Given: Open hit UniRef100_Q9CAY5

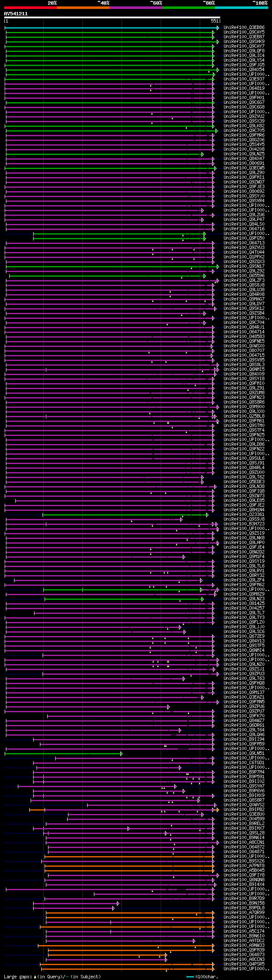Looking at the screenshot, I should click(x=244, y=32).
